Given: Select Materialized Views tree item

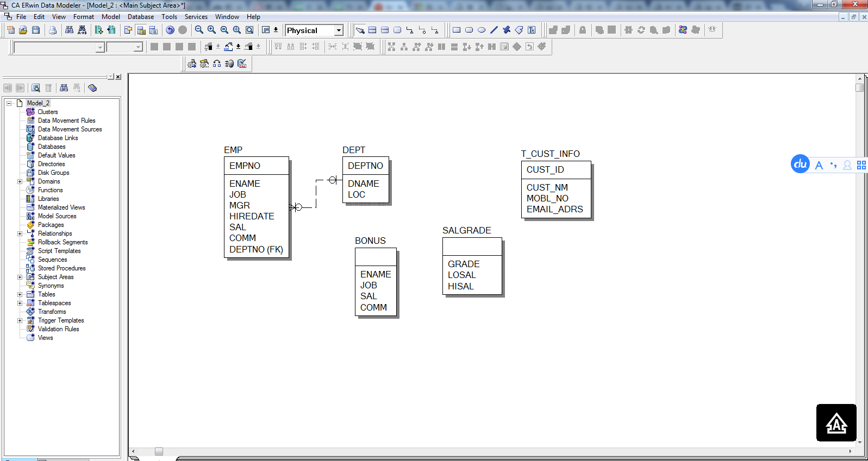Looking at the screenshot, I should tap(61, 207).
